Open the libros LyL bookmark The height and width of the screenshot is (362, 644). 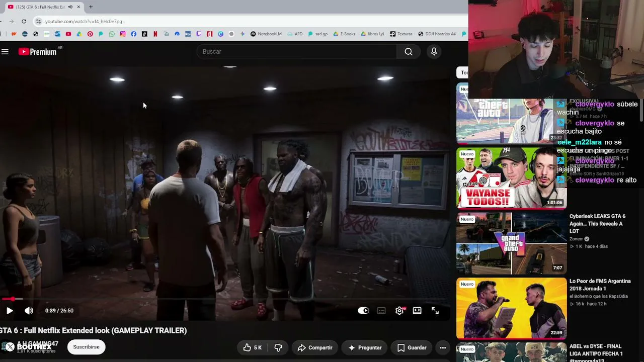point(372,34)
